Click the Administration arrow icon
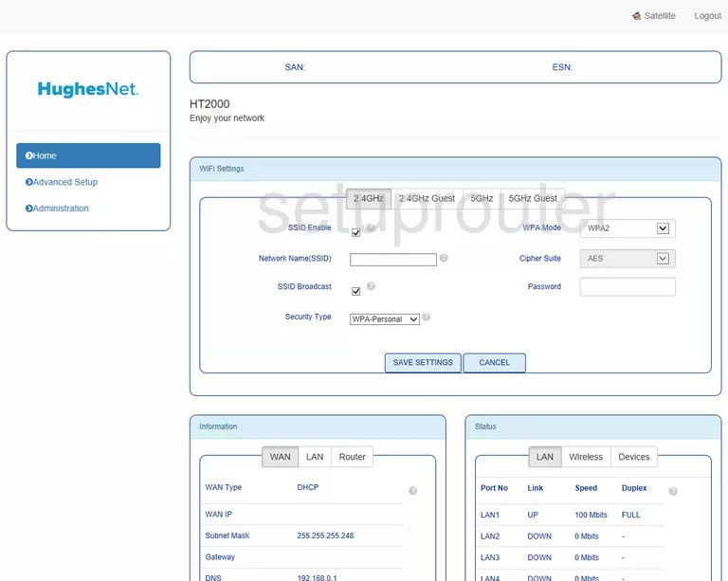Image resolution: width=728 pixels, height=581 pixels. click(x=28, y=209)
